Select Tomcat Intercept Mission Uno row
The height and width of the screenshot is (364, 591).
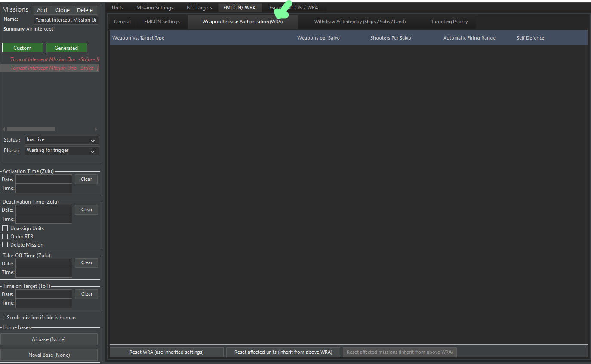(50, 68)
